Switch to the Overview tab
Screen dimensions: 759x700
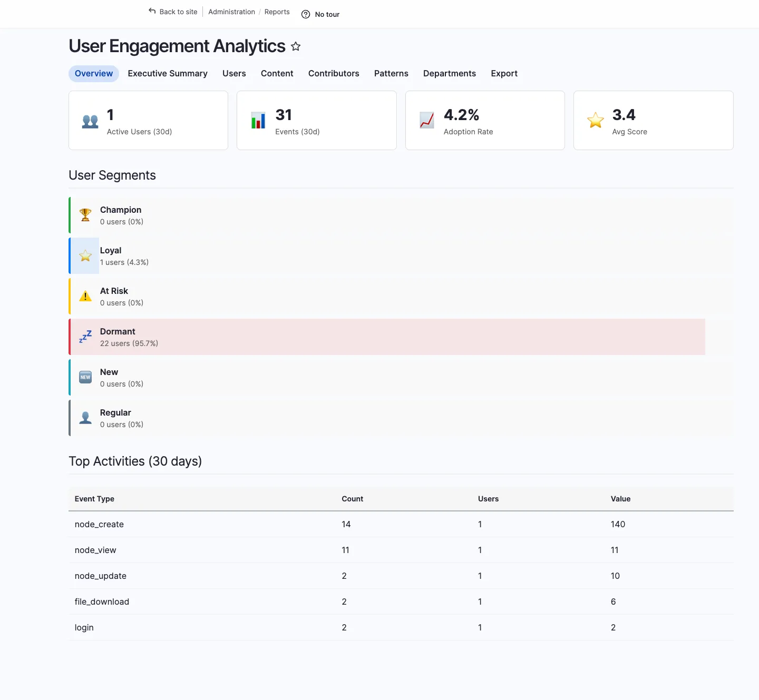[94, 74]
